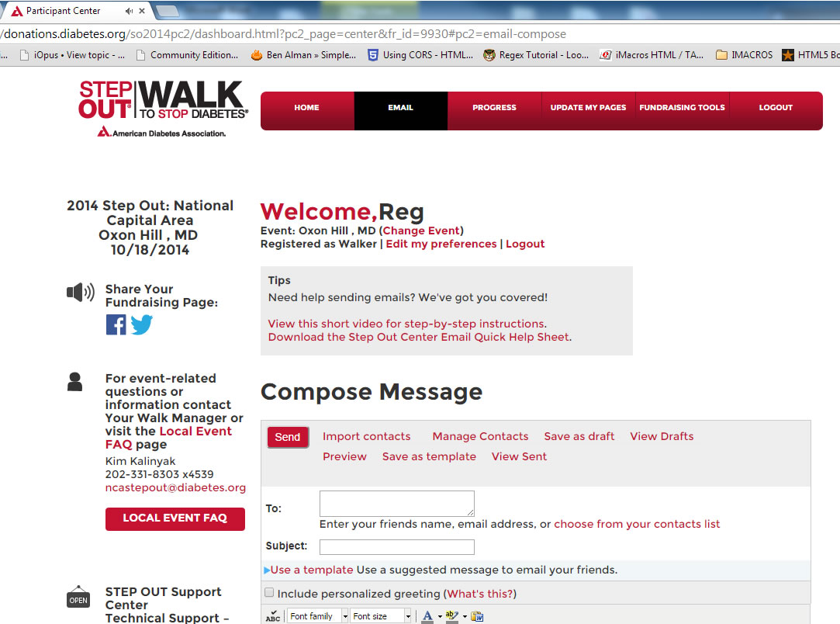Open a new browser tab
The image size is (840, 624).
[x=167, y=11]
